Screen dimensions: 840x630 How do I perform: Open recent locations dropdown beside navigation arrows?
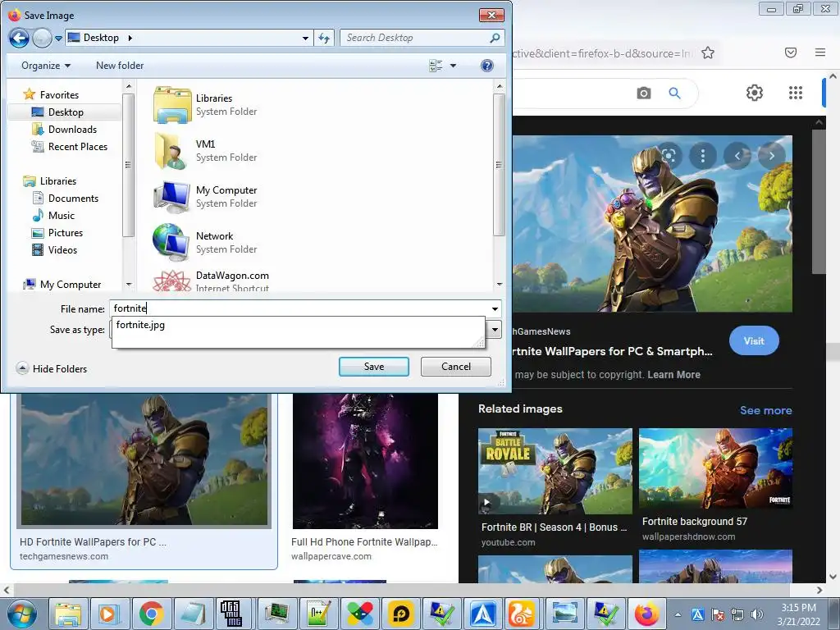pyautogui.click(x=58, y=39)
